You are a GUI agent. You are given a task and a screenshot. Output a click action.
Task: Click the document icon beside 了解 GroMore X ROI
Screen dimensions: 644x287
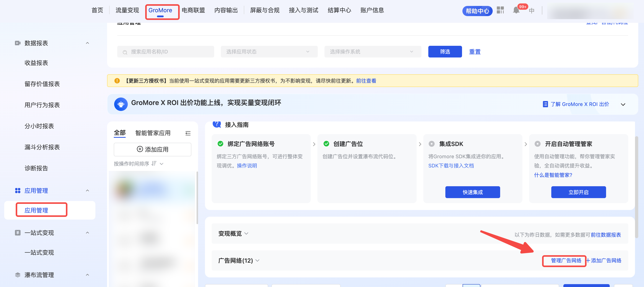click(x=546, y=104)
